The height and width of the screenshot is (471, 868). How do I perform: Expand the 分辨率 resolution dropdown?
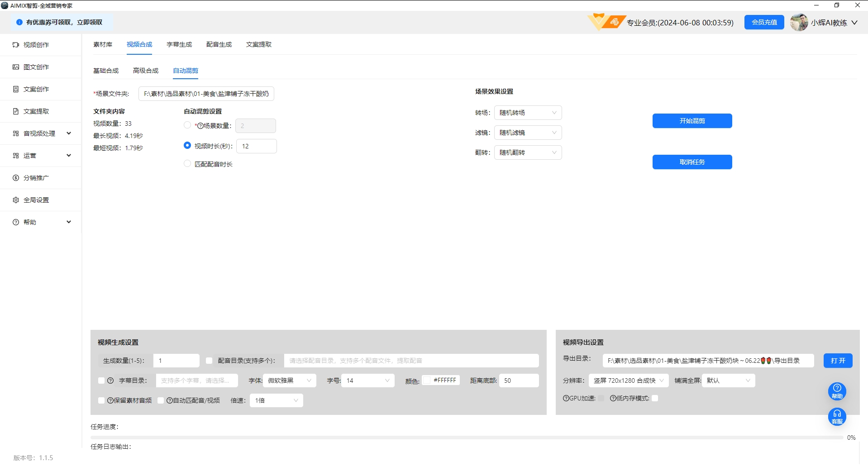[x=628, y=381]
